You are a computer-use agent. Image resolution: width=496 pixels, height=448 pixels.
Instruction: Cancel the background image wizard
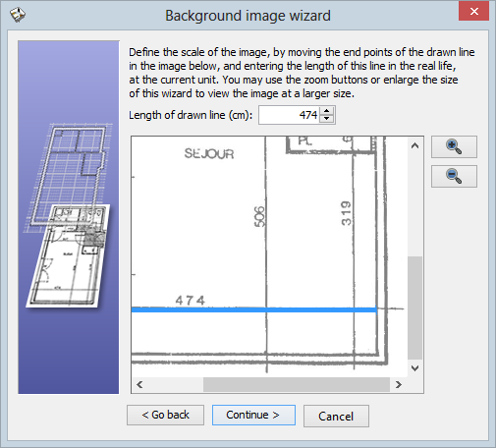[336, 416]
